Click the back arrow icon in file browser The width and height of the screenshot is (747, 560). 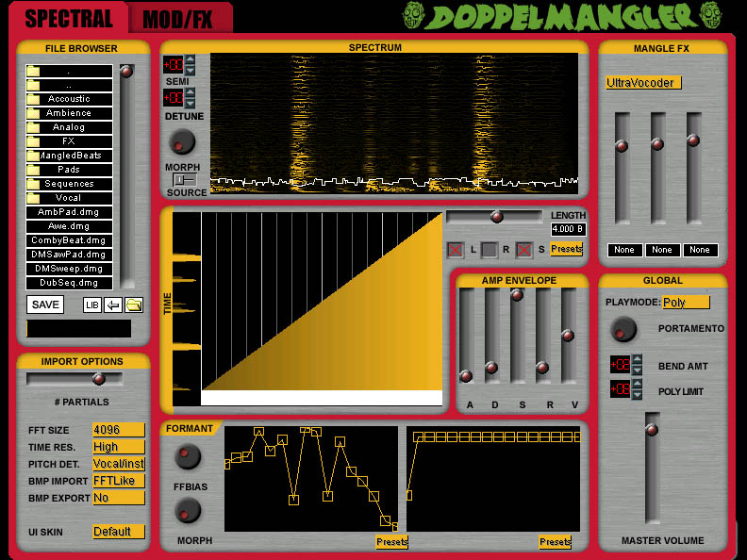[113, 305]
